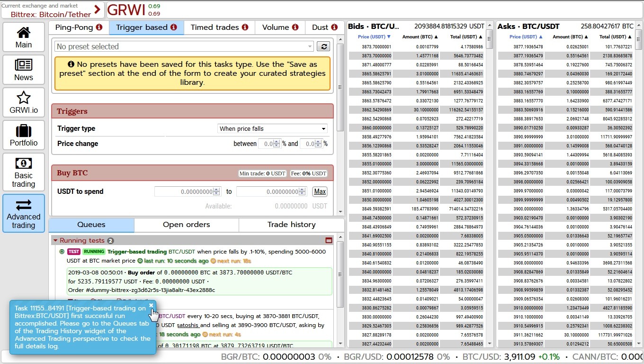644x364 pixels.
Task: Click the Timed trades info icon
Action: pos(245,27)
